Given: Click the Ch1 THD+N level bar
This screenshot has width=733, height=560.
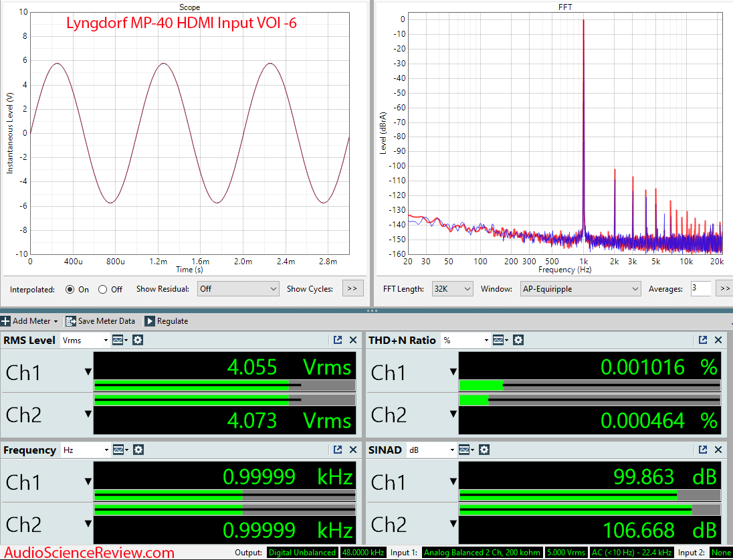Looking at the screenshot, I should [x=589, y=385].
